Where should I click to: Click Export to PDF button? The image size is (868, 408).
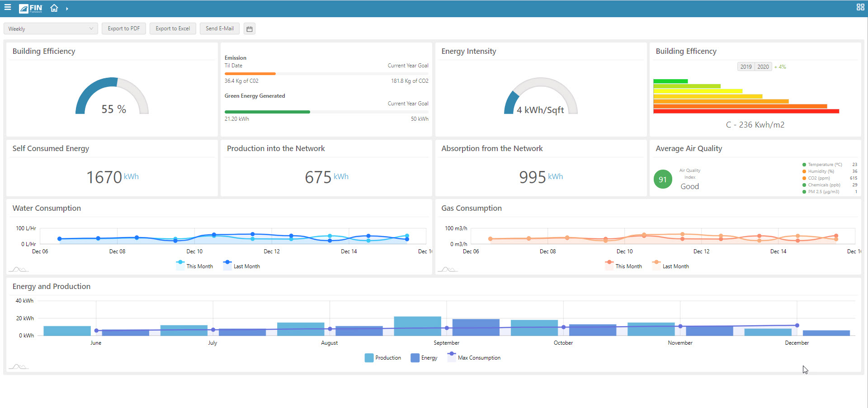pos(123,28)
